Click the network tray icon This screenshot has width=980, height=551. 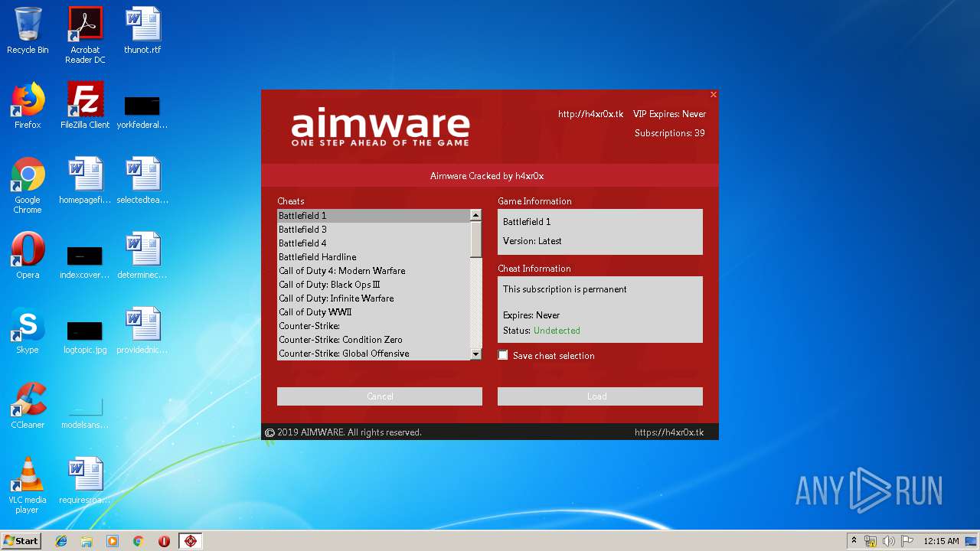tap(871, 541)
